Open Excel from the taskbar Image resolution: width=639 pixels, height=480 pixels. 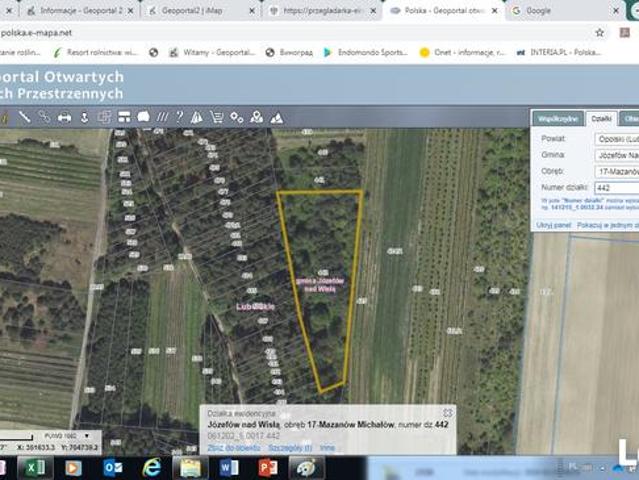click(32, 467)
